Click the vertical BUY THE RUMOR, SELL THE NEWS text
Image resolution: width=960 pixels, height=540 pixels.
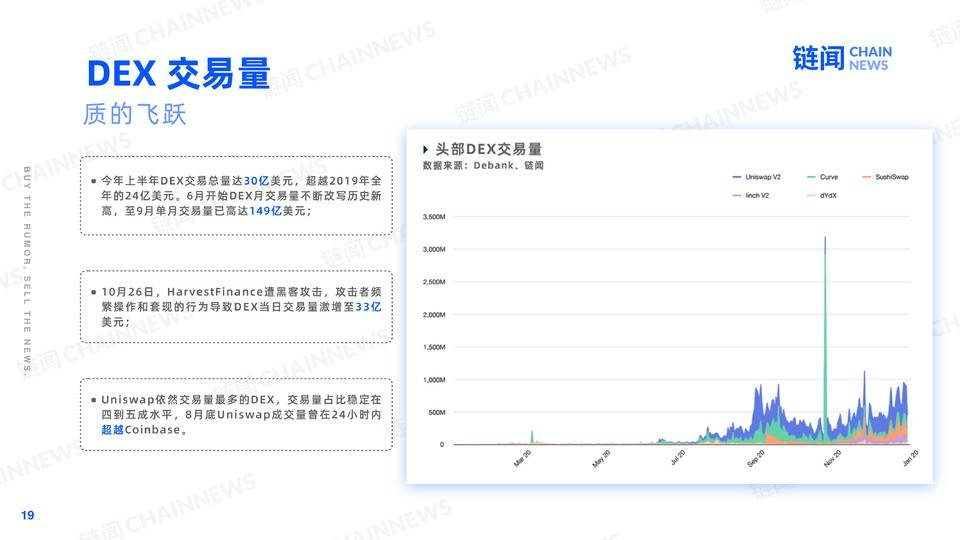coord(27,270)
